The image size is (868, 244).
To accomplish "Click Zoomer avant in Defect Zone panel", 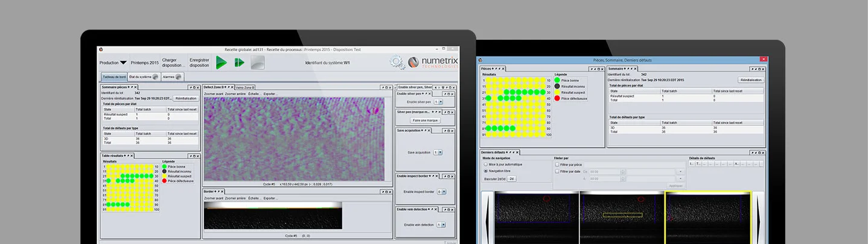I will pyautogui.click(x=214, y=94).
